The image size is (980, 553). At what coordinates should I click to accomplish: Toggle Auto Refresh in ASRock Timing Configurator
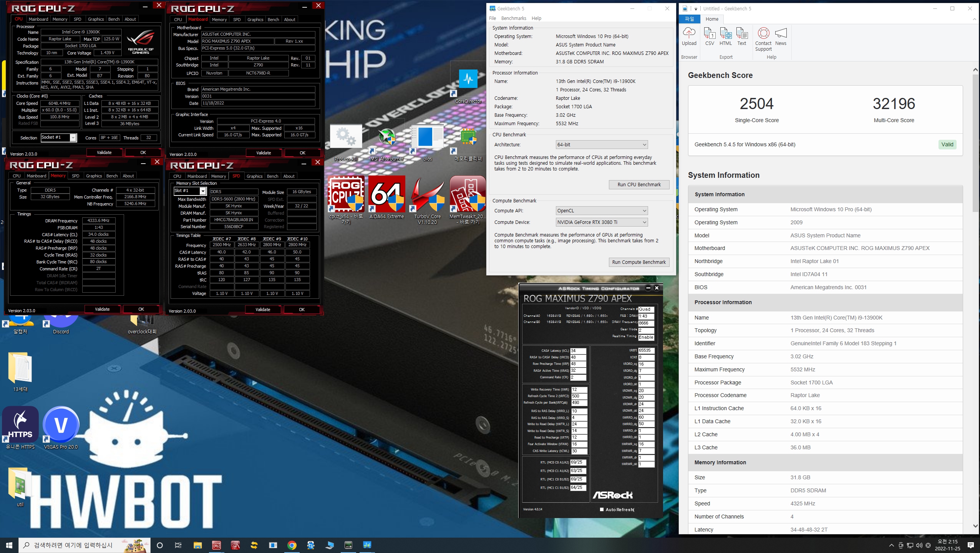click(602, 510)
